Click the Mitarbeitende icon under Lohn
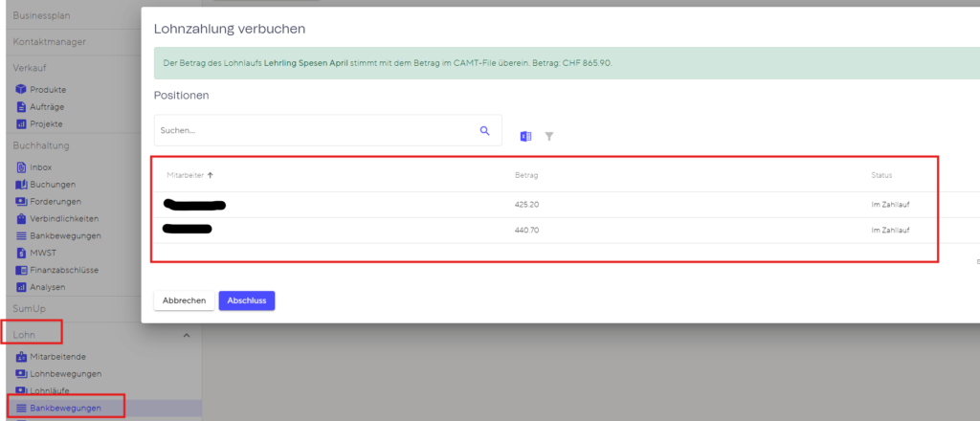This screenshot has height=421, width=980. [21, 357]
